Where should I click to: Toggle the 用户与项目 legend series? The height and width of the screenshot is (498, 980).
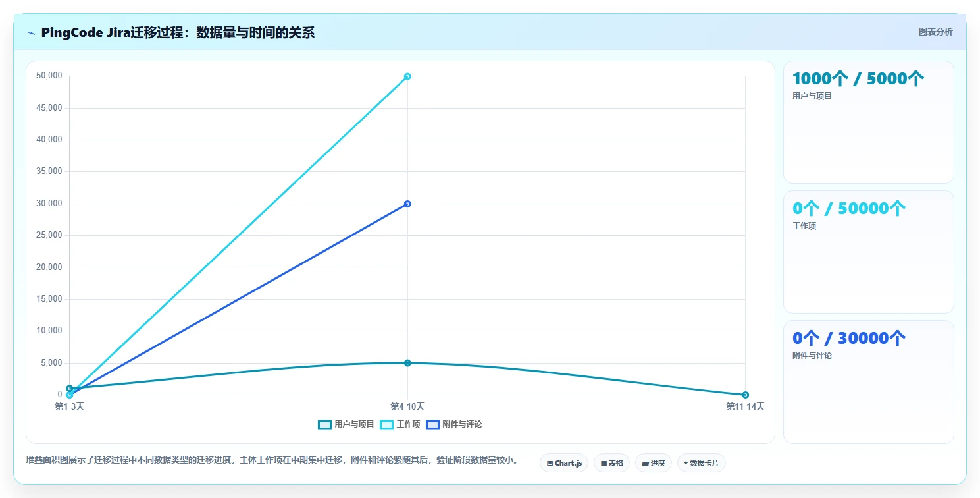click(346, 424)
